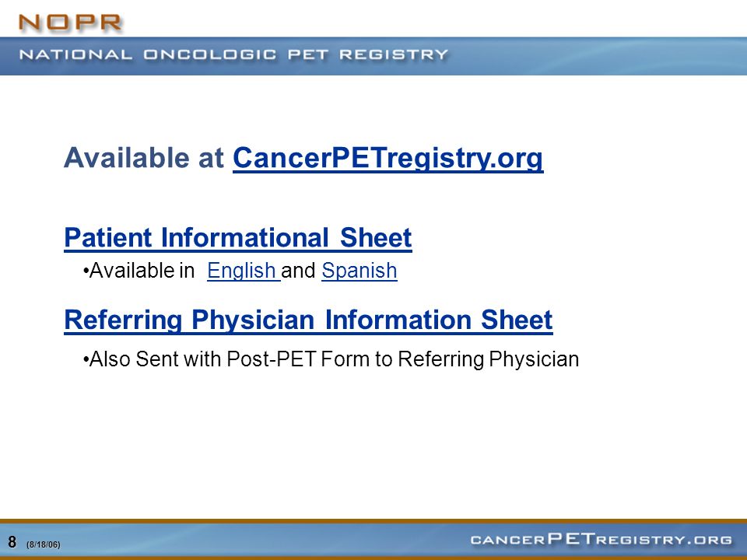Click the 'Available at' heading text

tap(144, 158)
